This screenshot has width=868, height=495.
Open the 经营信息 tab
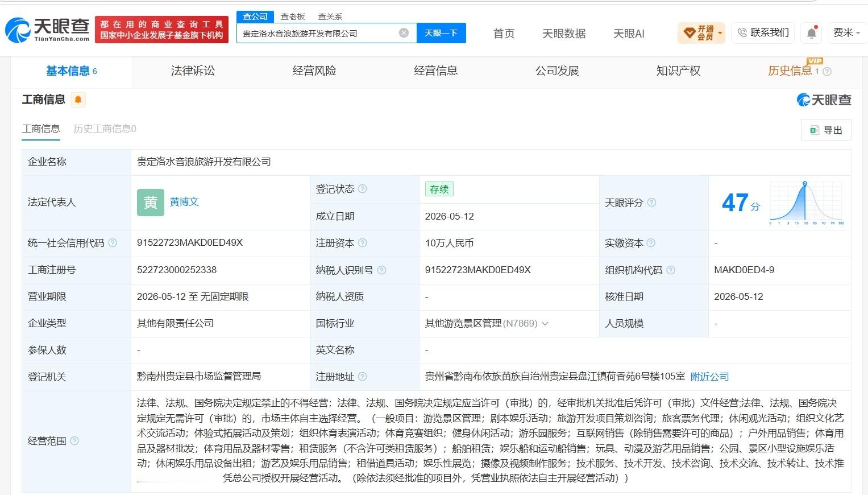tap(435, 71)
